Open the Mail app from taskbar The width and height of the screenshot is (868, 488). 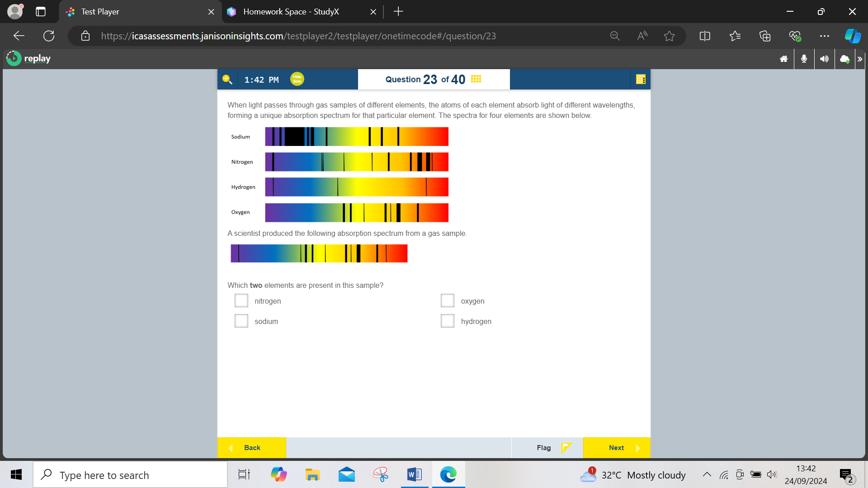click(x=347, y=474)
